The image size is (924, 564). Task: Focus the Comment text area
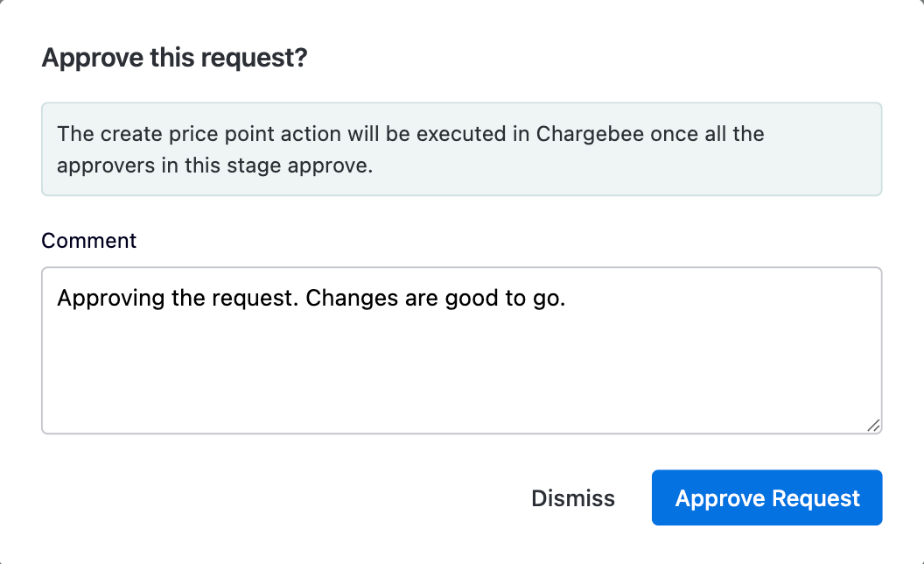point(461,368)
